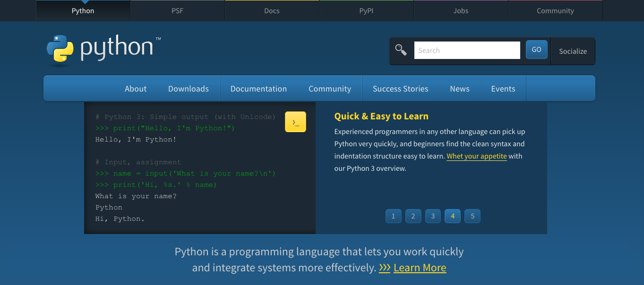This screenshot has height=285, width=644.
Task: Click the triple chevron arrows icon
Action: click(385, 268)
